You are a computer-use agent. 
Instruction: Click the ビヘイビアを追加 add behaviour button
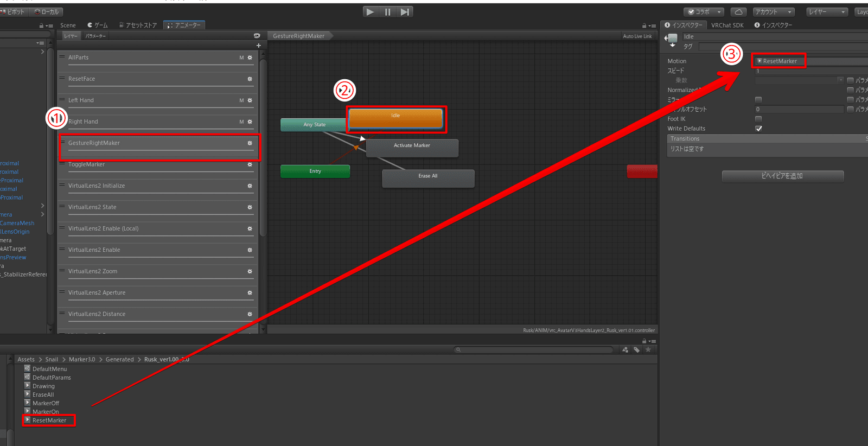(x=782, y=176)
